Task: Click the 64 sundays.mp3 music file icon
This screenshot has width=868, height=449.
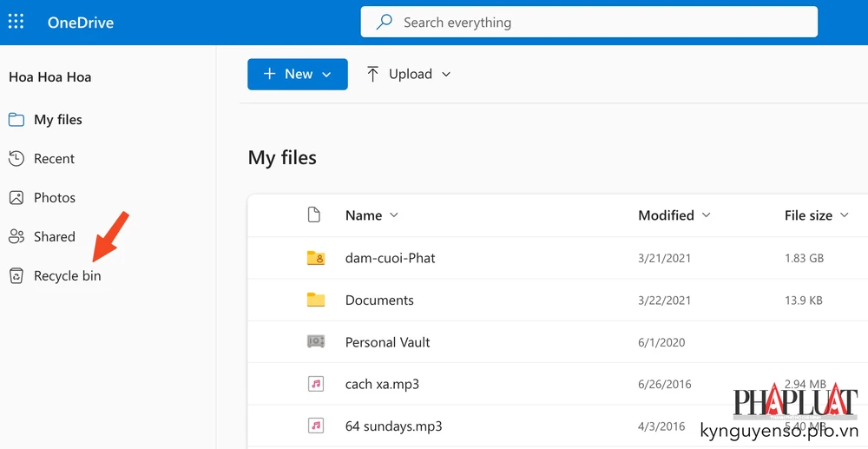Action: 316,426
